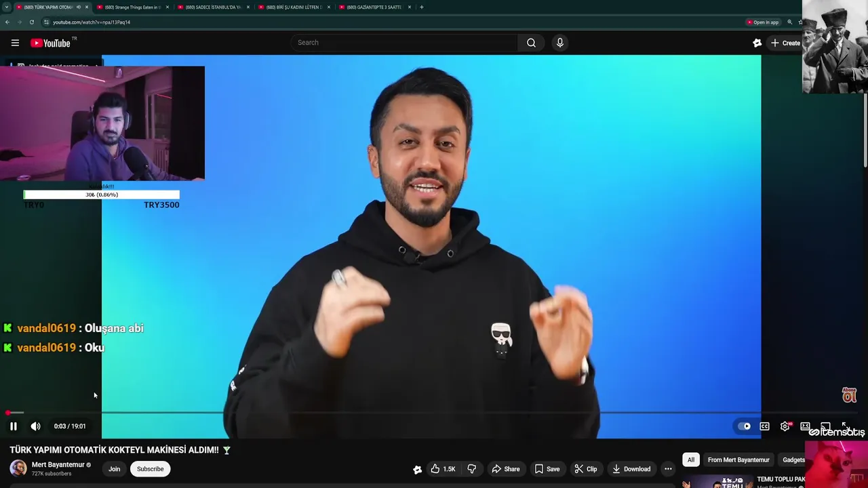Viewport: 868px width, 488px height.
Task: Select From Mert Bayantemur chip
Action: [738, 460]
